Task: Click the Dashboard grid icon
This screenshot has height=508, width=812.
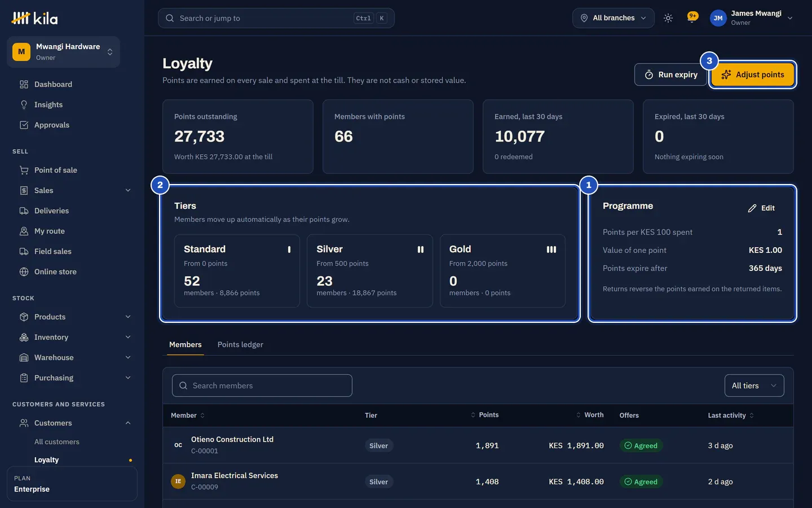Action: click(24, 84)
